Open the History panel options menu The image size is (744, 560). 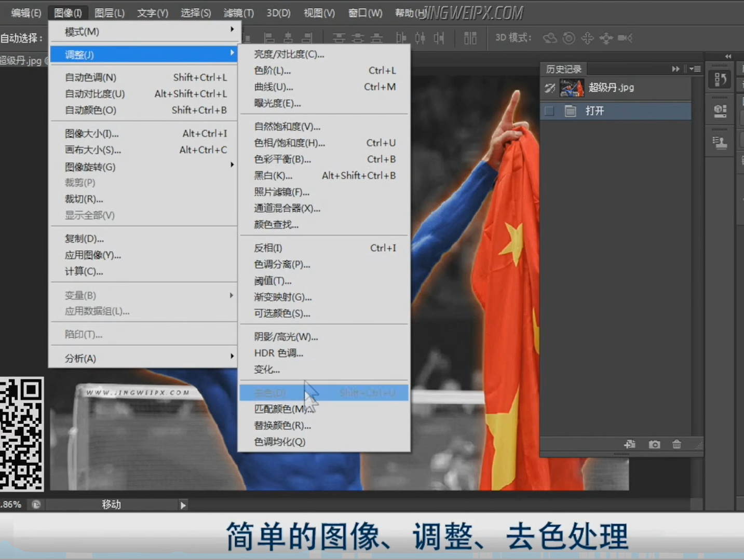695,69
